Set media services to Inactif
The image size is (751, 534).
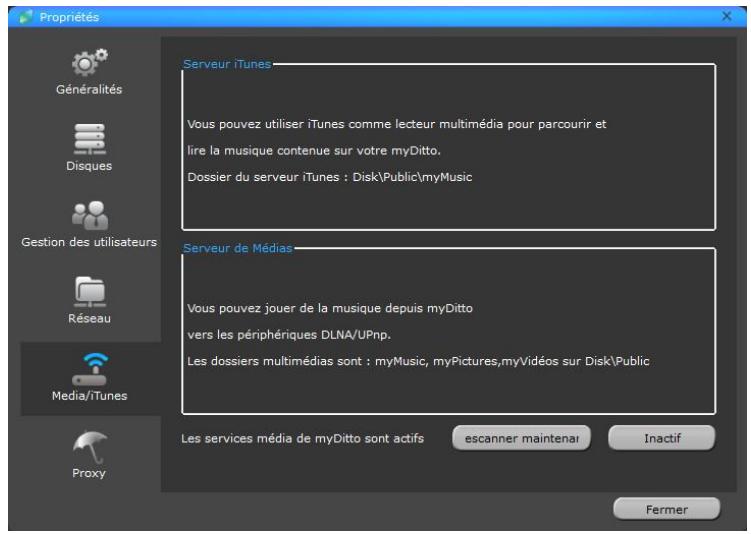tap(662, 438)
